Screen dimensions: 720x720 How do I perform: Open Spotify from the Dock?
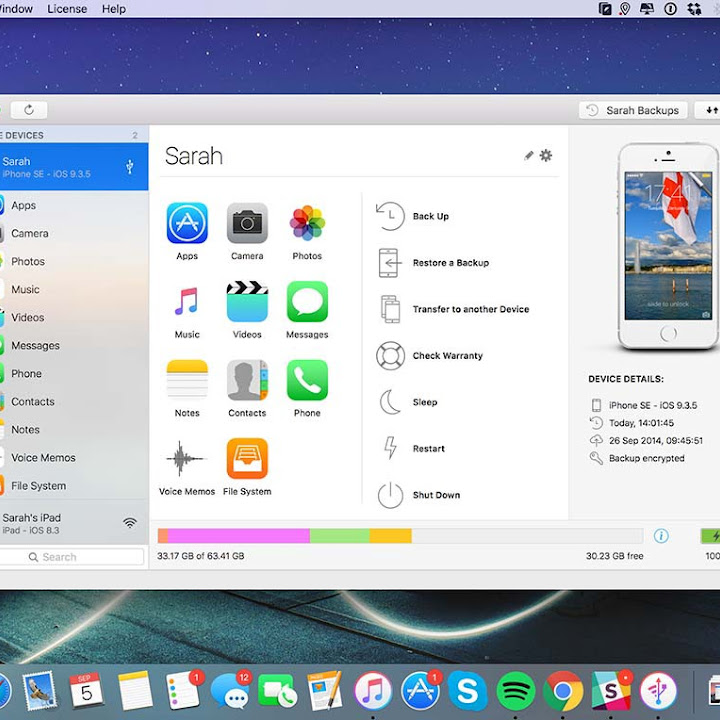tap(516, 690)
